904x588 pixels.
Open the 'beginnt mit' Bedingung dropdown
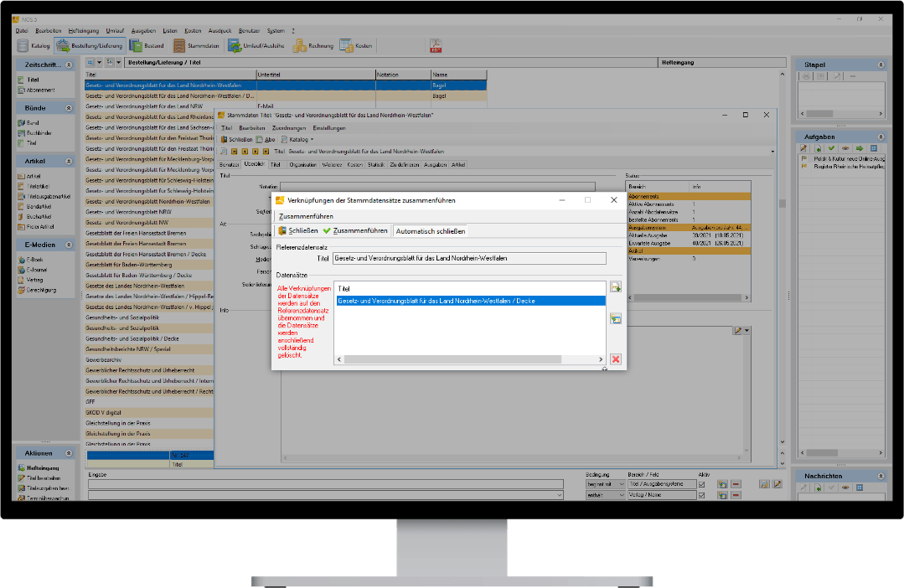click(606, 484)
